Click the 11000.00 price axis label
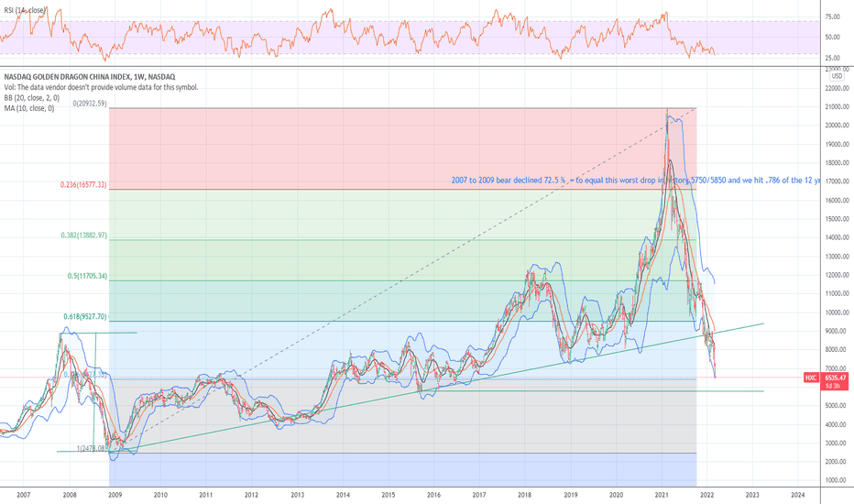The width and height of the screenshot is (854, 504). (838, 293)
